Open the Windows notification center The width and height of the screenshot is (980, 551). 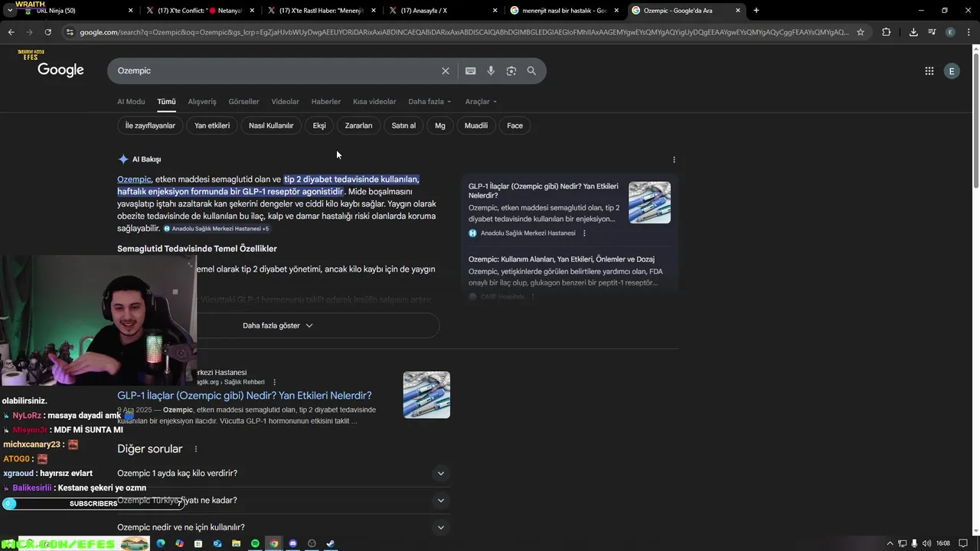963,543
